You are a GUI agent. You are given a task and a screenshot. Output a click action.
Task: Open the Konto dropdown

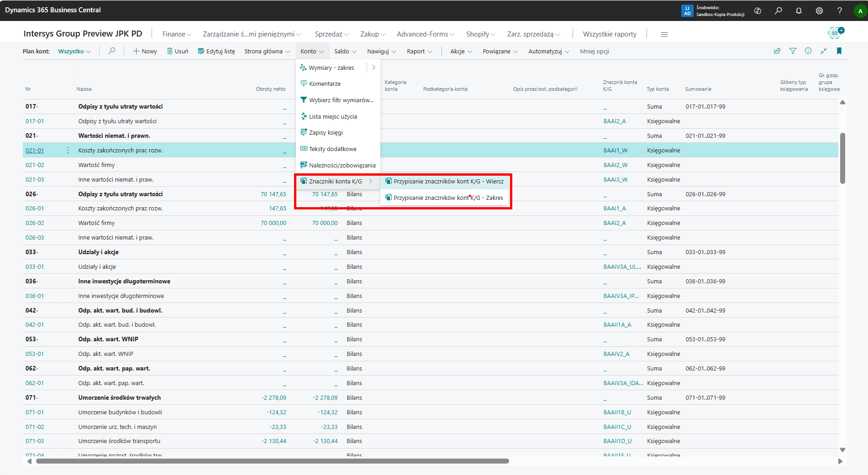coord(312,52)
